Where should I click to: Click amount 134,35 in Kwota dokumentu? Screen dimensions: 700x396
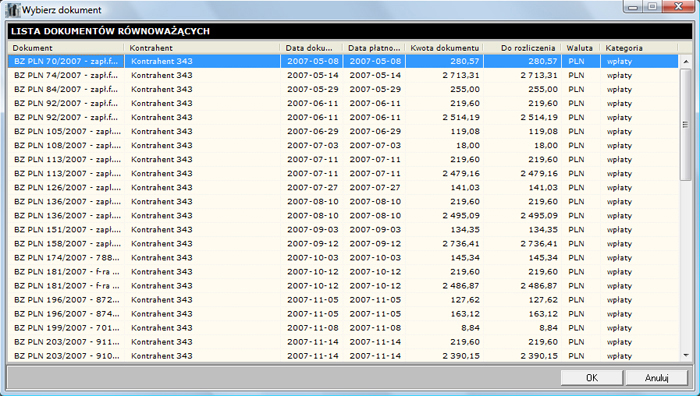coord(465,229)
